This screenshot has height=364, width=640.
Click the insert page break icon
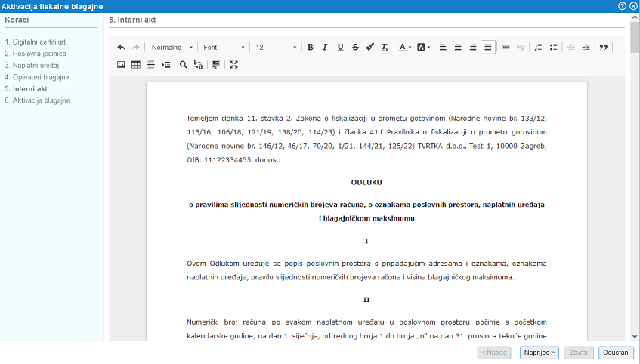tap(165, 64)
